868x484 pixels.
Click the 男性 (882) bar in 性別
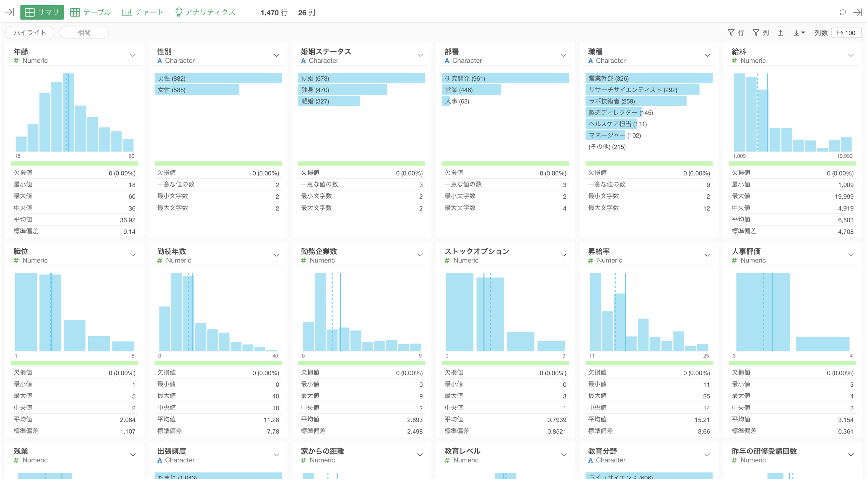218,78
